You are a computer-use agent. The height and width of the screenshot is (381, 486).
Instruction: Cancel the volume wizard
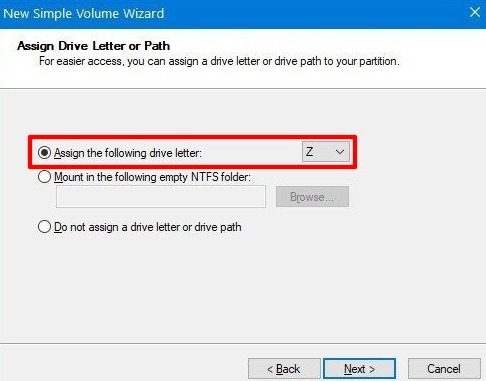tap(444, 369)
